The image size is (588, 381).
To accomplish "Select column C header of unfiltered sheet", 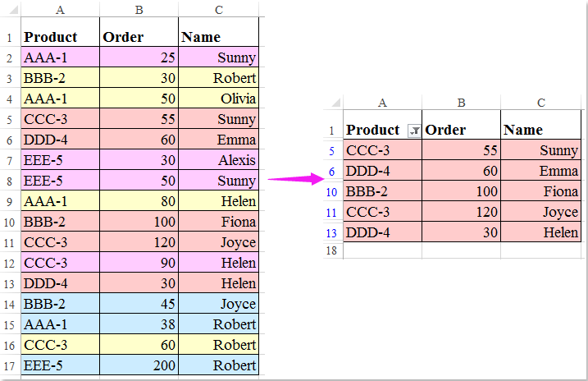I will tap(219, 10).
